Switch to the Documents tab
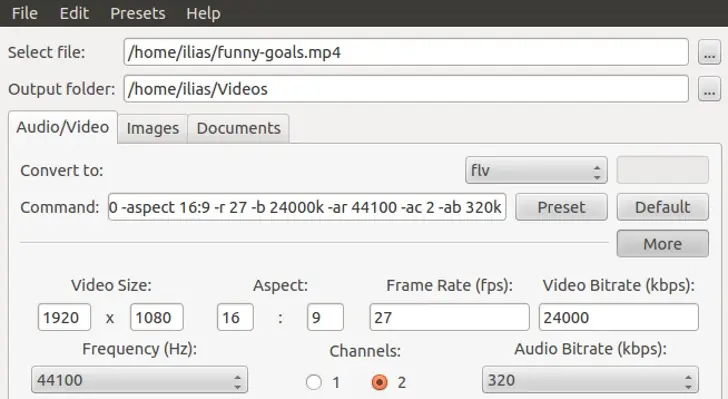 point(239,129)
